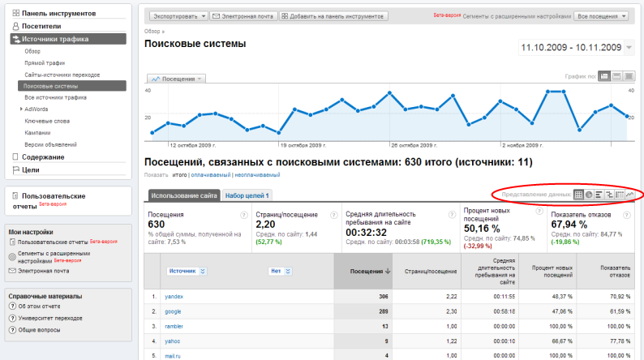Open google source row
The height and width of the screenshot is (360, 644).
(x=173, y=311)
